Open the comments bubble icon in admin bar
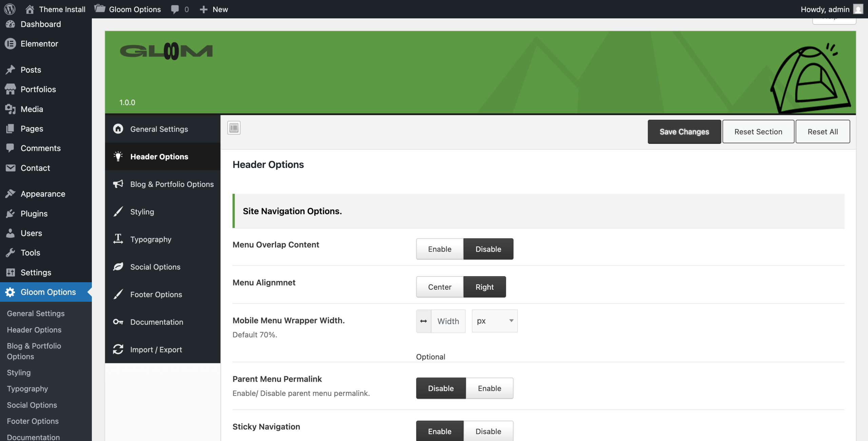This screenshot has width=868, height=441. click(x=175, y=9)
